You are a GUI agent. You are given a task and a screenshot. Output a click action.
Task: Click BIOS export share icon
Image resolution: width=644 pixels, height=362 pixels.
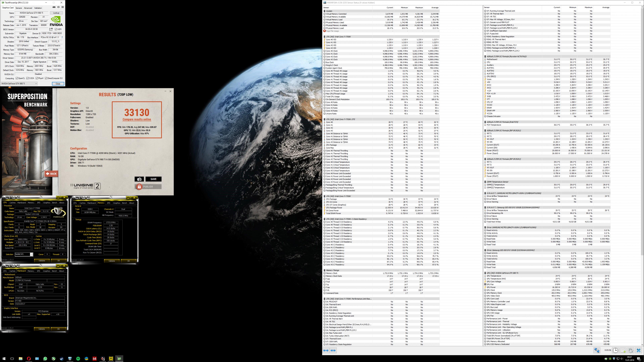(x=51, y=29)
